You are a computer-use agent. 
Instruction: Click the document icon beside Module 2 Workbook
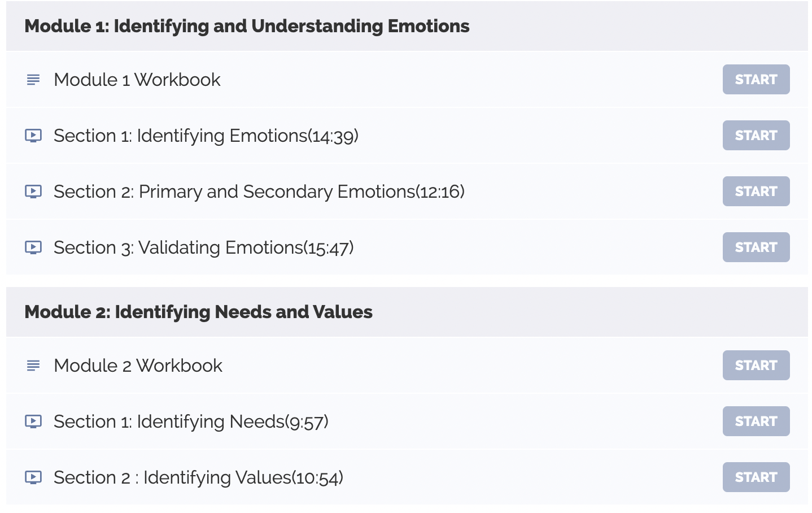[33, 366]
